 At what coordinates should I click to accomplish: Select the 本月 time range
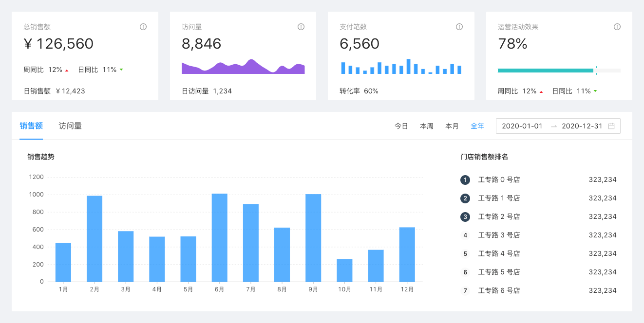452,126
